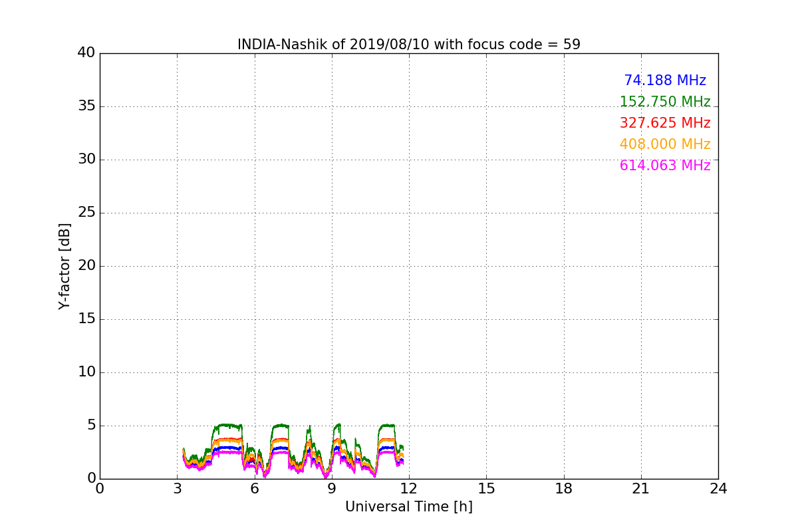This screenshot has height=532, width=798.
Task: Click the y-axis tick label 25
Action: [86, 213]
